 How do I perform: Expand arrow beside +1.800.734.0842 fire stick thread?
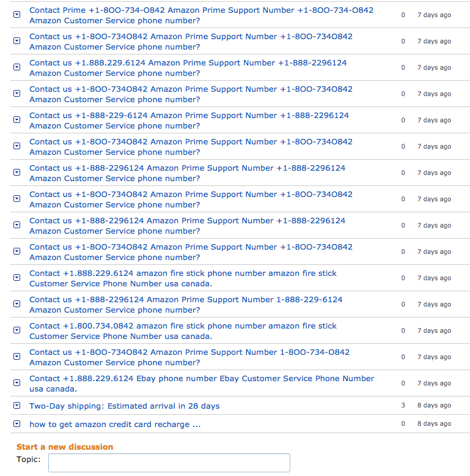coord(17,330)
